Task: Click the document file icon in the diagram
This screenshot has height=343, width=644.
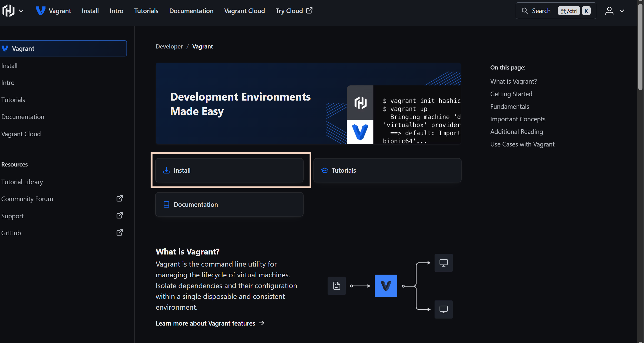Action: tap(337, 286)
